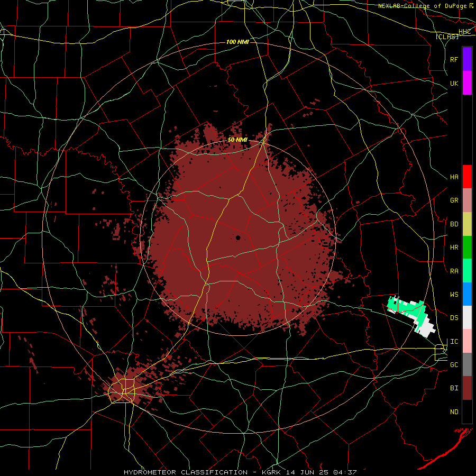
Task: Click the "BD" legend label
Action: [x=454, y=224]
